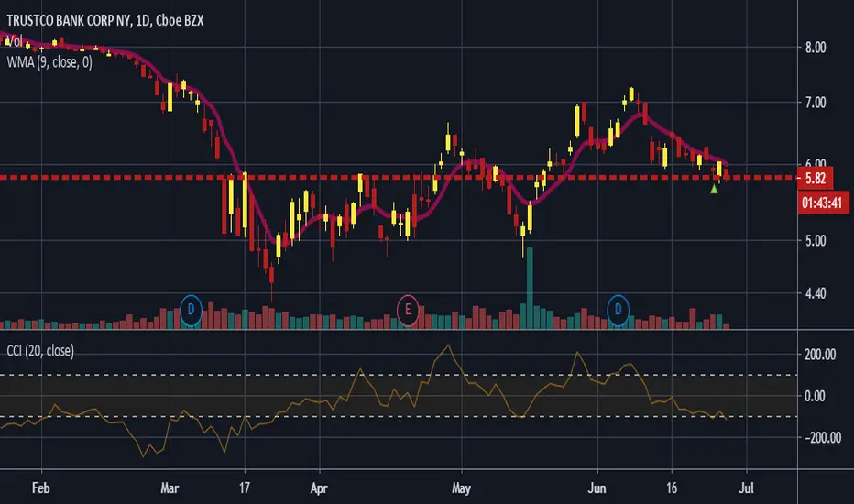This screenshot has height=504, width=854.
Task: Click the Mar label on the time axis
Action: (x=170, y=488)
